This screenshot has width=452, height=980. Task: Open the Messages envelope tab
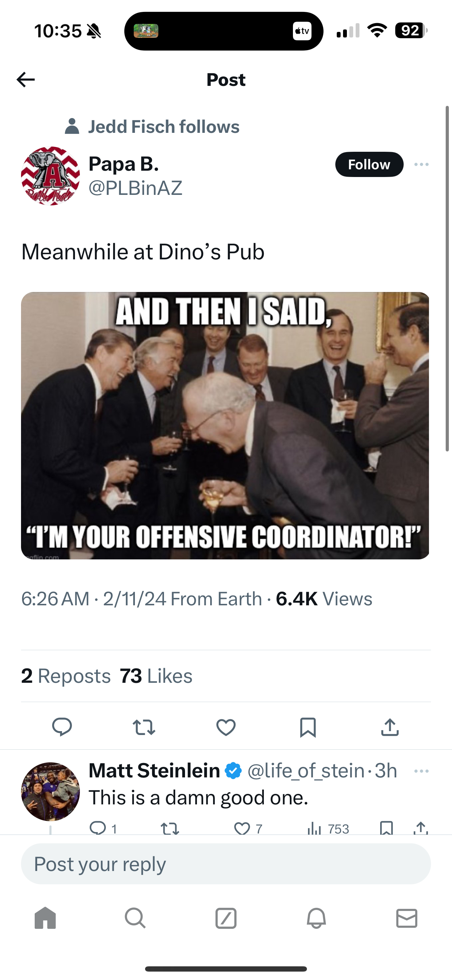[407, 918]
